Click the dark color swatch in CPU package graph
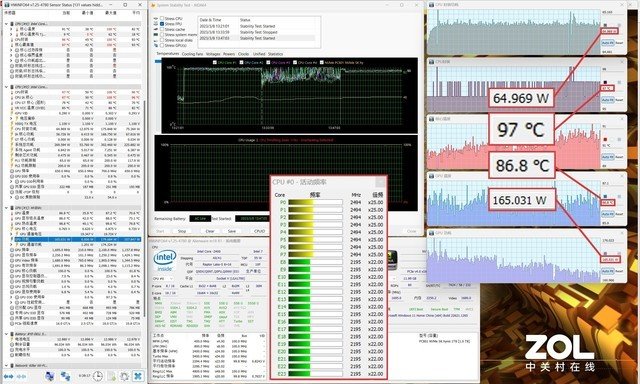The height and width of the screenshot is (384, 640). click(605, 82)
